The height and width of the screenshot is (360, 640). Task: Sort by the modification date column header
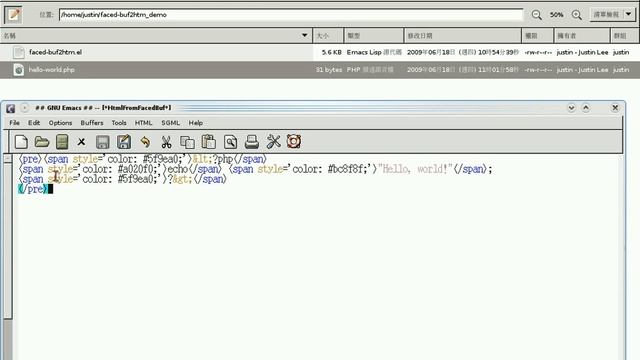tap(463, 36)
